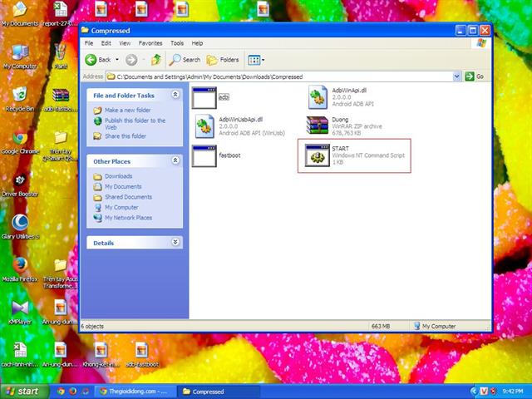Select the AdbWinApi.dll file icon
Image resolution: width=532 pixels, height=399 pixels.
(x=318, y=97)
